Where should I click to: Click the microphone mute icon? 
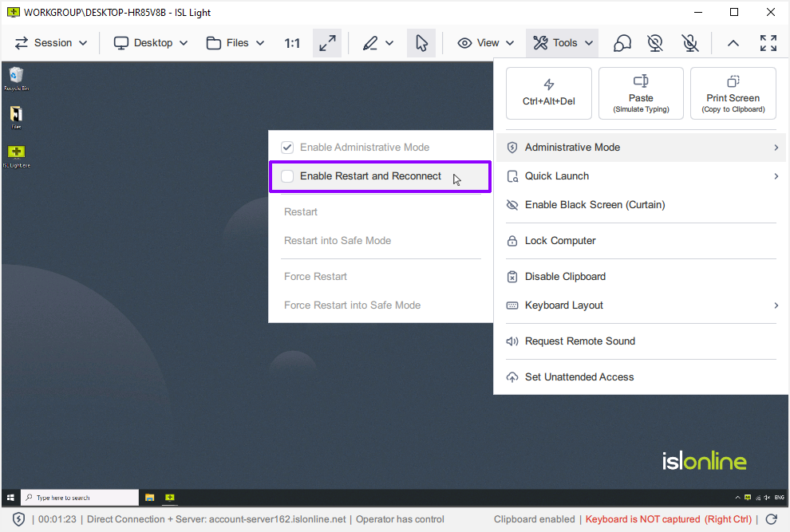click(689, 42)
